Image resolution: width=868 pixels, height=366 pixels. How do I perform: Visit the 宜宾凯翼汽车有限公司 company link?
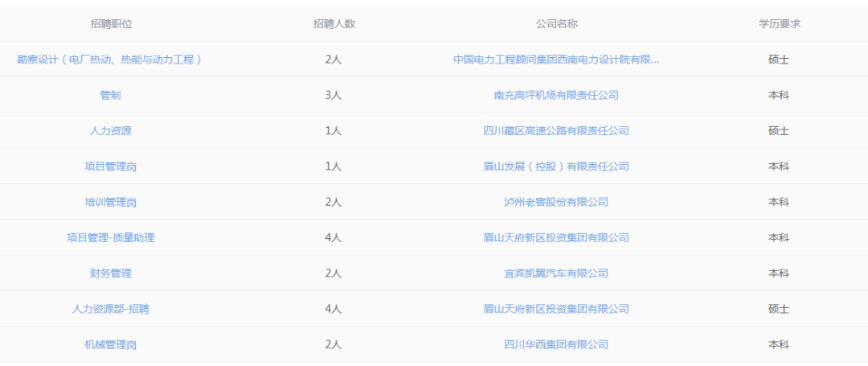coord(556,273)
